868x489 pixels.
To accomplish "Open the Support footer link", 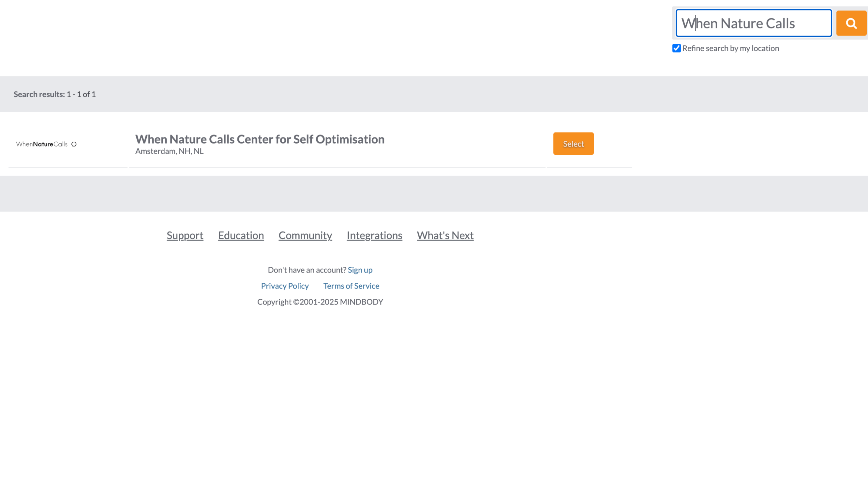I will pyautogui.click(x=185, y=235).
